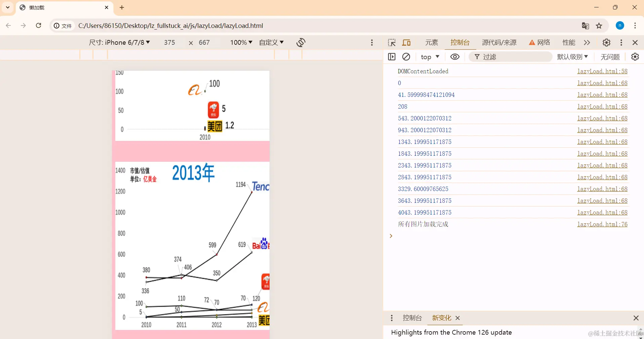Open source link for DOMContentLoaded log
The width and height of the screenshot is (644, 339).
pyautogui.click(x=602, y=71)
